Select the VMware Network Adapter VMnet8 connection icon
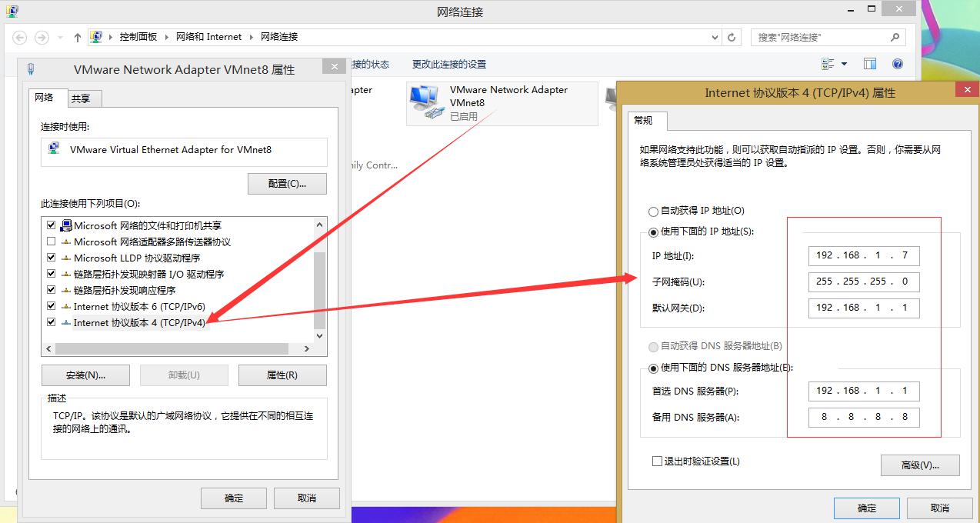The width and height of the screenshot is (980, 523). point(427,103)
